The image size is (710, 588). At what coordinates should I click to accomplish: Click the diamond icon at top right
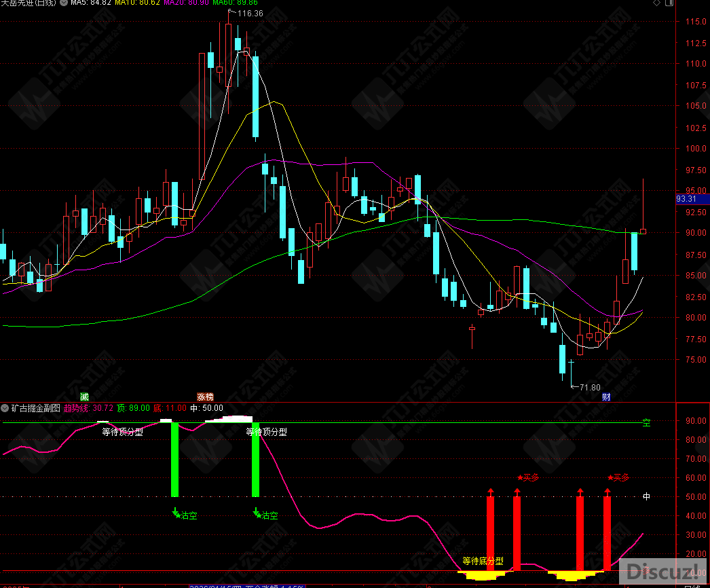(x=656, y=3)
